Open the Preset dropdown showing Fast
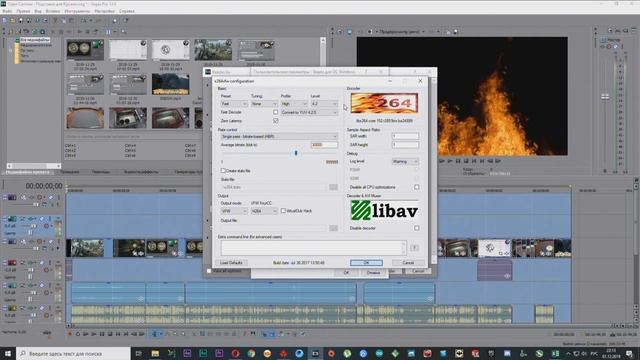The width and height of the screenshot is (640, 360). (x=234, y=104)
